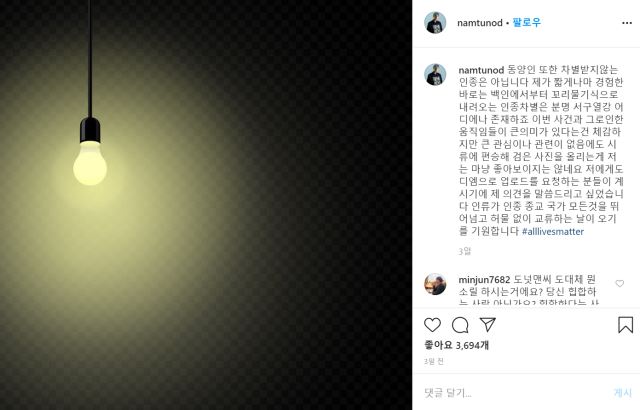This screenshot has width=640, height=410.
Task: Open the caption username namtunod
Action: (x=481, y=70)
